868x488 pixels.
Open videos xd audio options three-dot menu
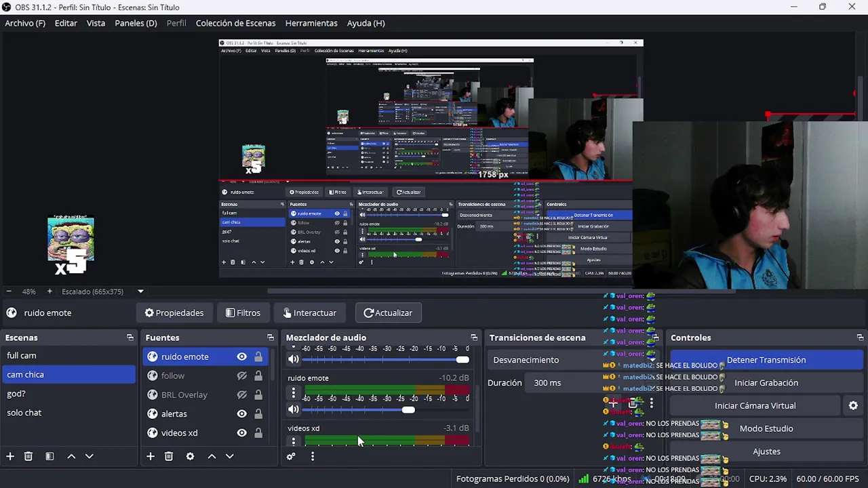point(294,441)
